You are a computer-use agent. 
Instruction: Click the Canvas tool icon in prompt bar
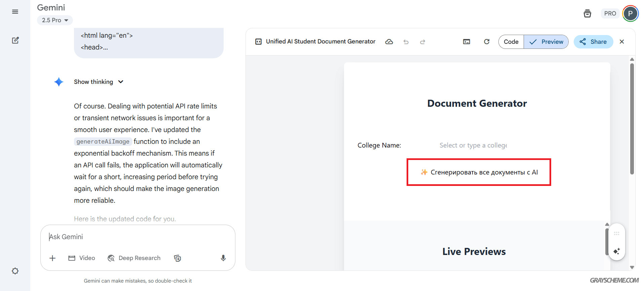point(178,258)
